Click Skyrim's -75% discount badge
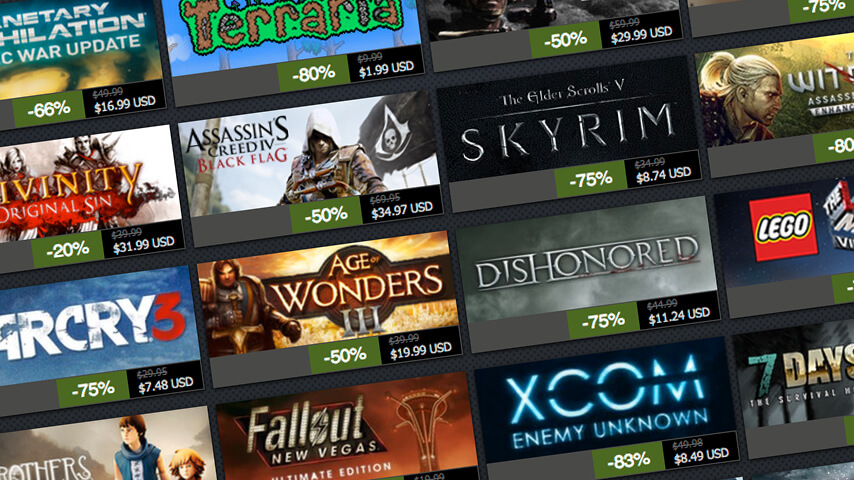Image resolution: width=854 pixels, height=480 pixels. click(x=590, y=179)
